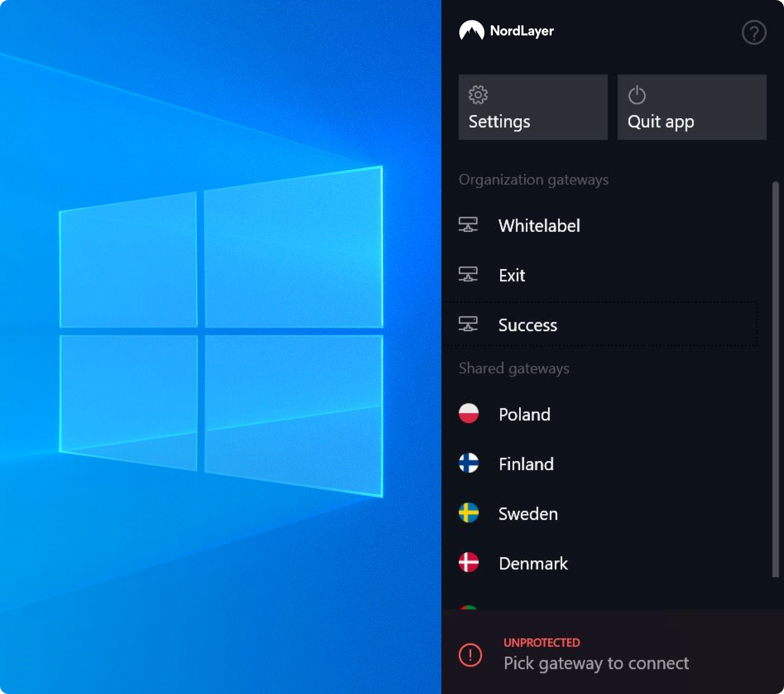Connect to the Exit gateway
Image resolution: width=784 pixels, height=694 pixels.
(x=512, y=275)
